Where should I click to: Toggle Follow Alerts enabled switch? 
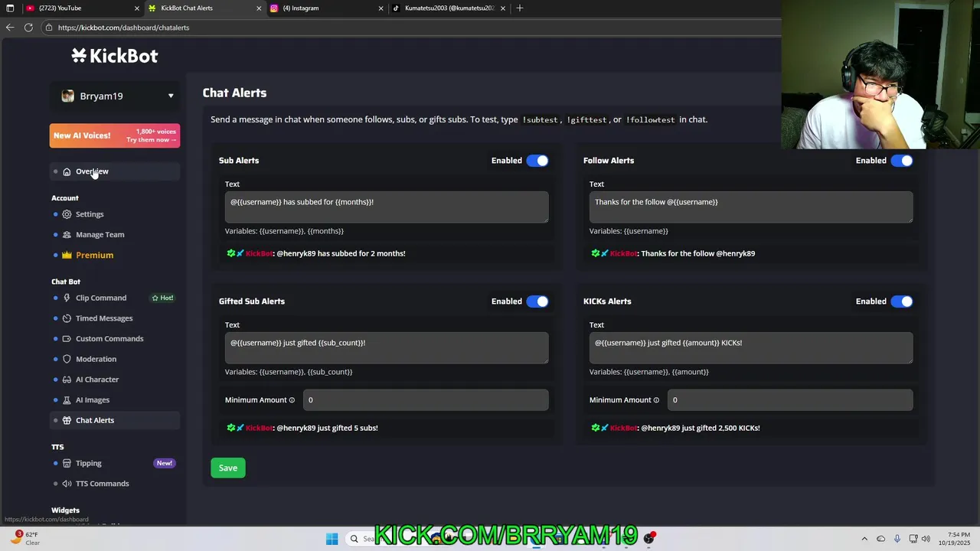click(x=902, y=161)
